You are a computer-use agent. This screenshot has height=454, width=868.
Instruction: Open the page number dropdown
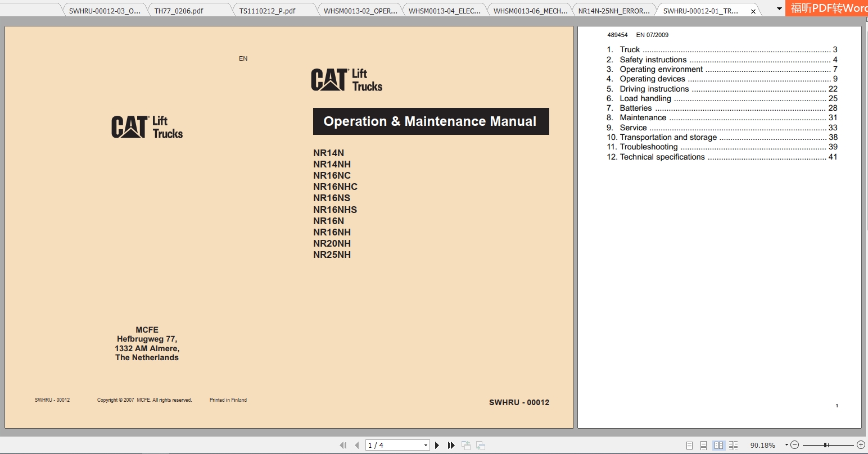tap(426, 445)
